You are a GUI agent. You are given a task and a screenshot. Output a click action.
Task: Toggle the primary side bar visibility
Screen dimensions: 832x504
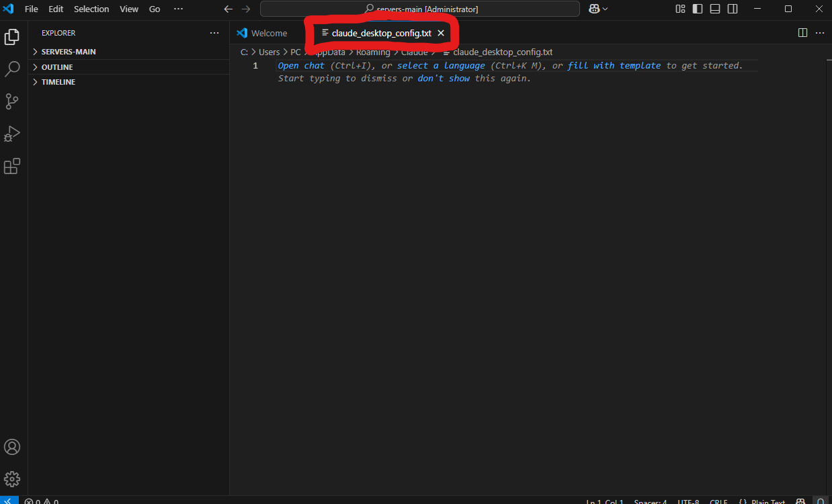(698, 9)
